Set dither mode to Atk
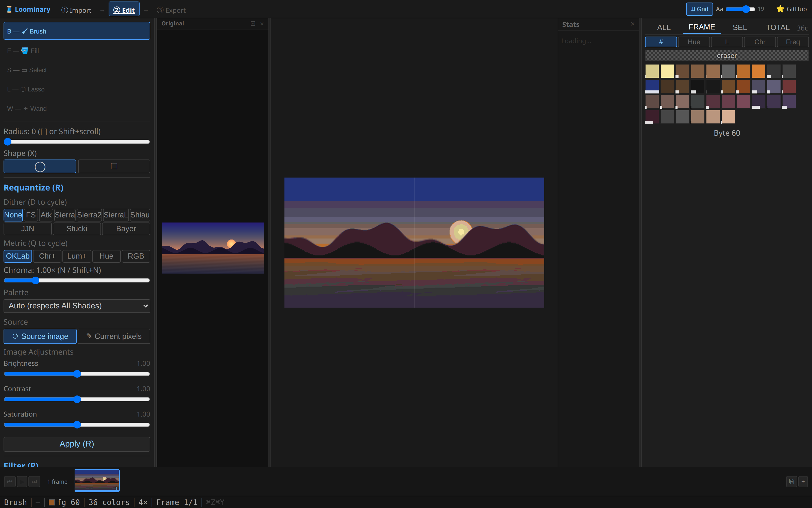Screen dimensions: 812x508 click(x=46, y=215)
